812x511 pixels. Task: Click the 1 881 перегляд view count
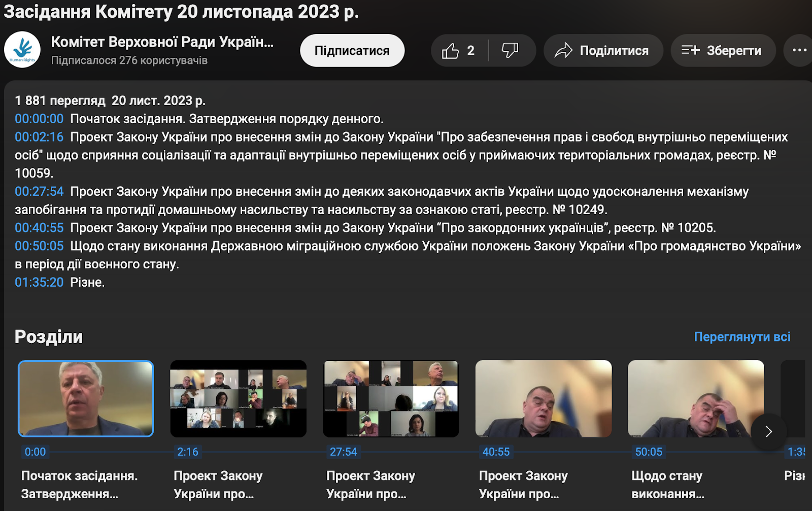(60, 100)
